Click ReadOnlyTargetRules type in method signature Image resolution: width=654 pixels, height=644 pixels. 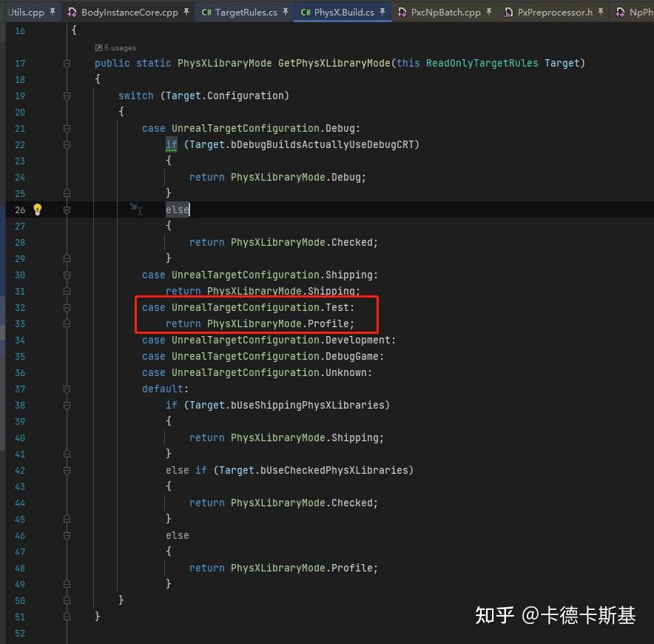click(x=482, y=63)
